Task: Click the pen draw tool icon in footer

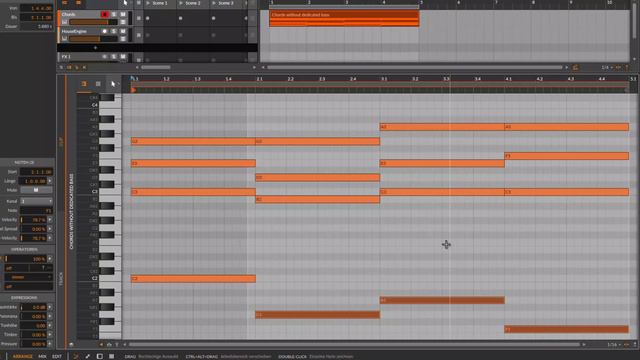Action: point(88,356)
